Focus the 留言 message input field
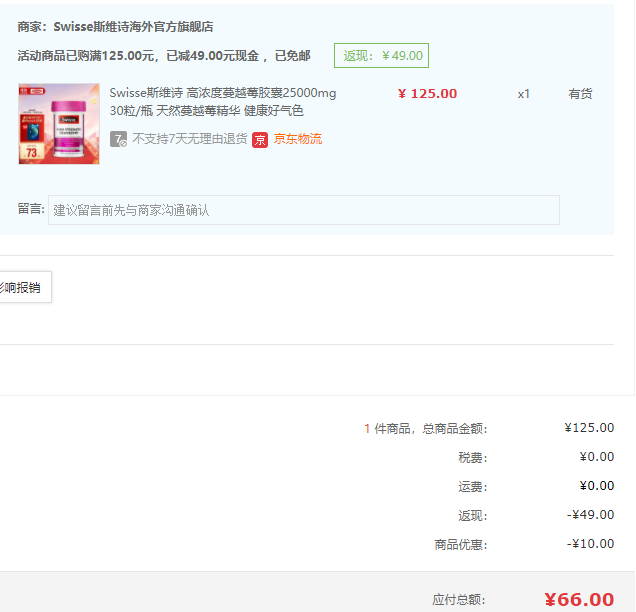 point(304,210)
